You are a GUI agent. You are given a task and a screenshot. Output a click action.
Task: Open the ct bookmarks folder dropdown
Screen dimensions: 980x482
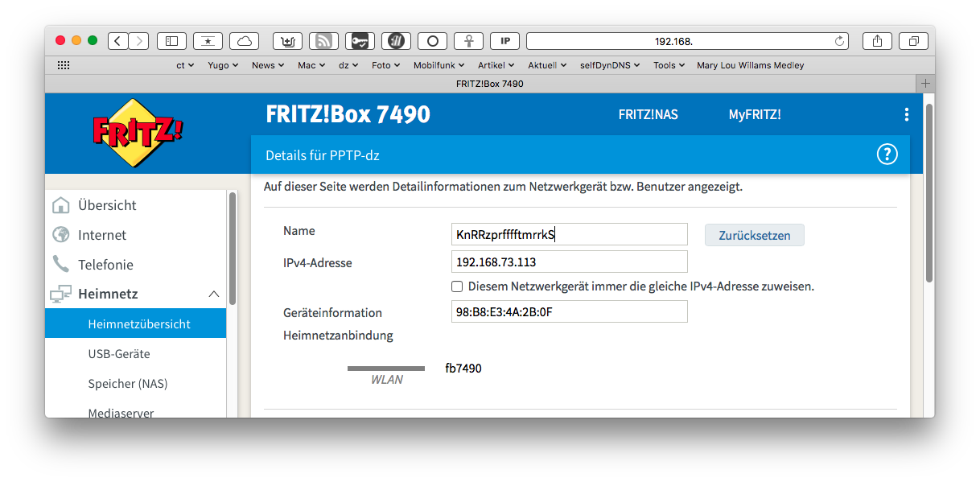185,65
